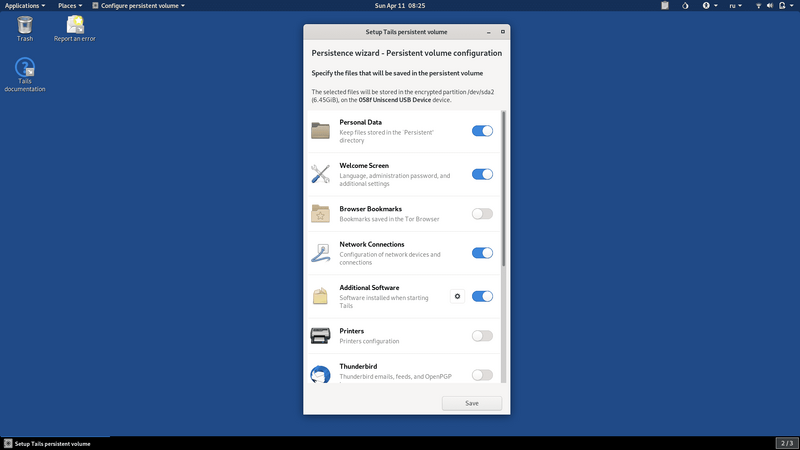Click the volume speaker icon
This screenshot has width=800, height=450.
770,6
